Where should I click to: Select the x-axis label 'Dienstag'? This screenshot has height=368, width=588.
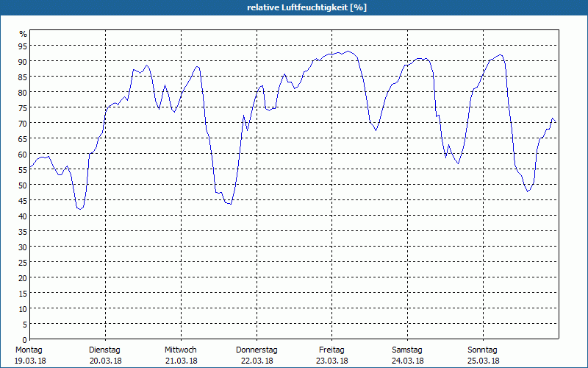pyautogui.click(x=104, y=350)
